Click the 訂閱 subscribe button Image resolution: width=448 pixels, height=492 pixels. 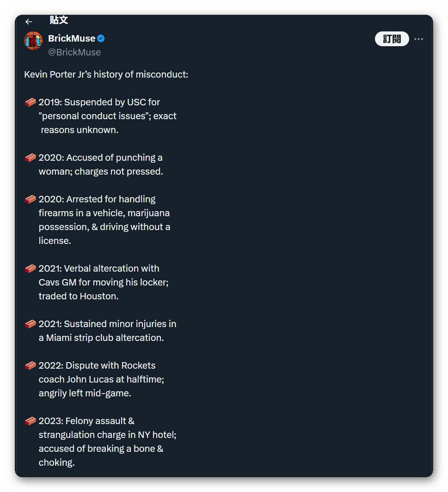pyautogui.click(x=392, y=39)
